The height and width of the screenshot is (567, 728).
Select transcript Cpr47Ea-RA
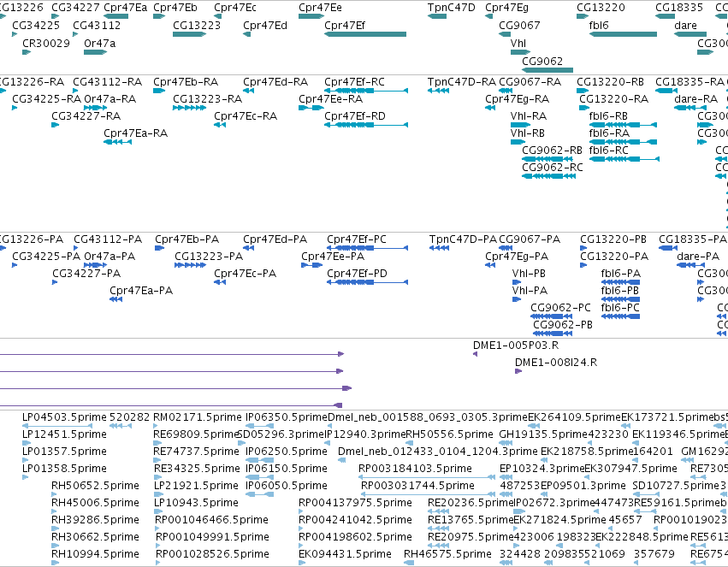[117, 142]
